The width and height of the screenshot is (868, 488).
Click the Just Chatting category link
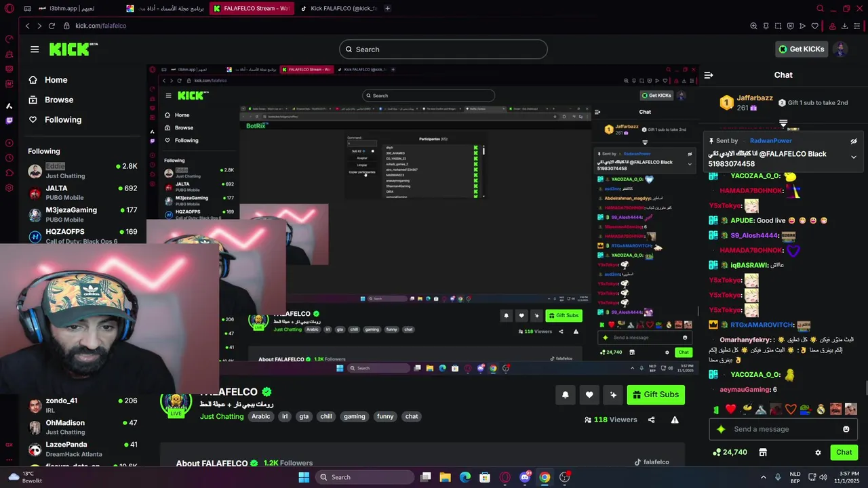coord(222,416)
